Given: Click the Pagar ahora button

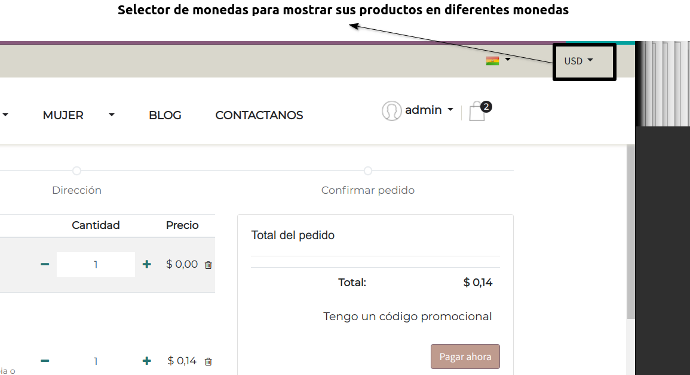Looking at the screenshot, I should (465, 357).
